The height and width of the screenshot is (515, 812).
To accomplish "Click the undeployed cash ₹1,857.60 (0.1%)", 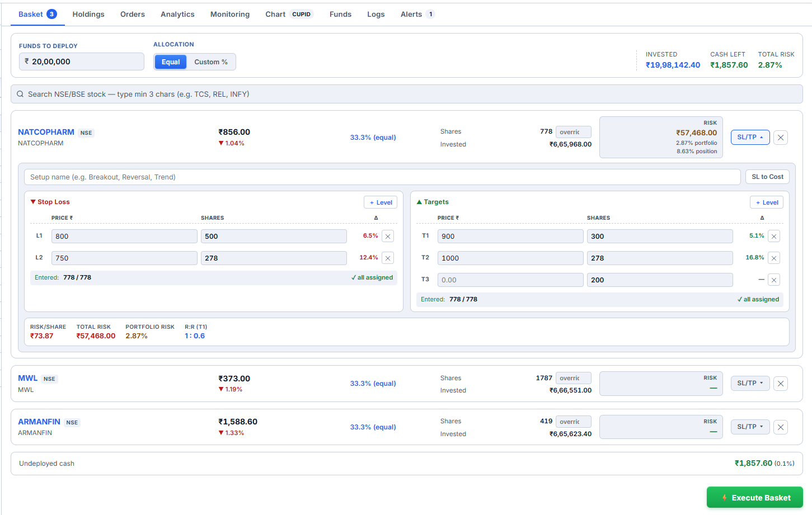I will pyautogui.click(x=764, y=463).
